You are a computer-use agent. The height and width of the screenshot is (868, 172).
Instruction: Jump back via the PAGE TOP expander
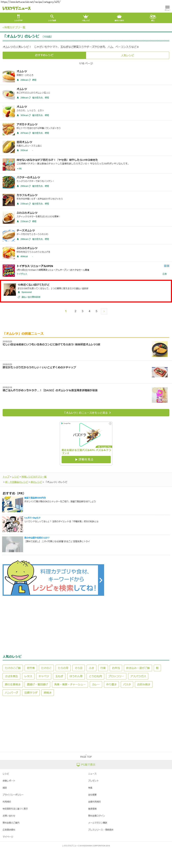click(86, 756)
